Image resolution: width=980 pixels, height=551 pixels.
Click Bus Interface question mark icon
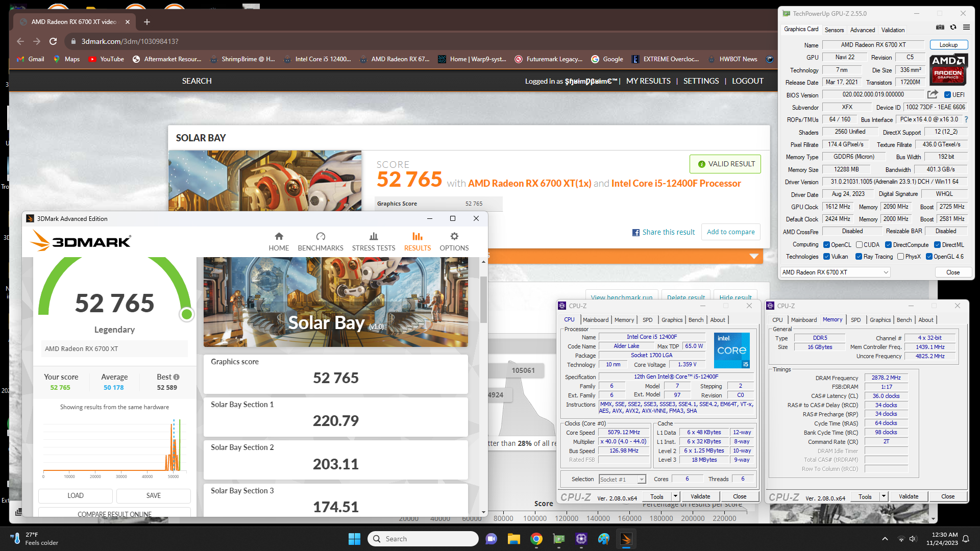click(x=966, y=119)
